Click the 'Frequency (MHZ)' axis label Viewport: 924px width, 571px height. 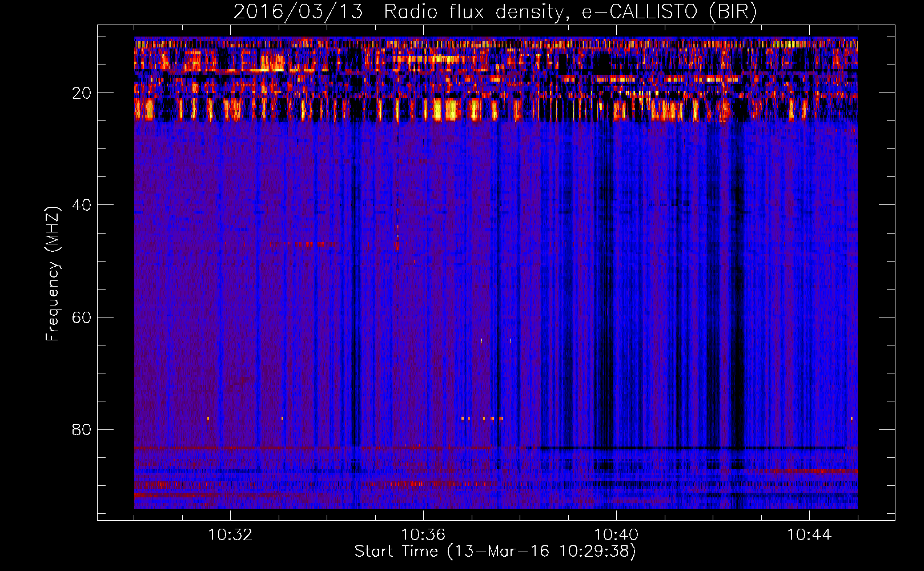tap(53, 274)
